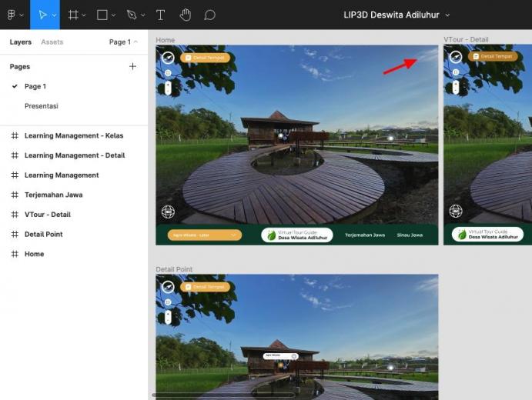
Task: Open the Pen tool dropdown chevron
Action: click(143, 15)
